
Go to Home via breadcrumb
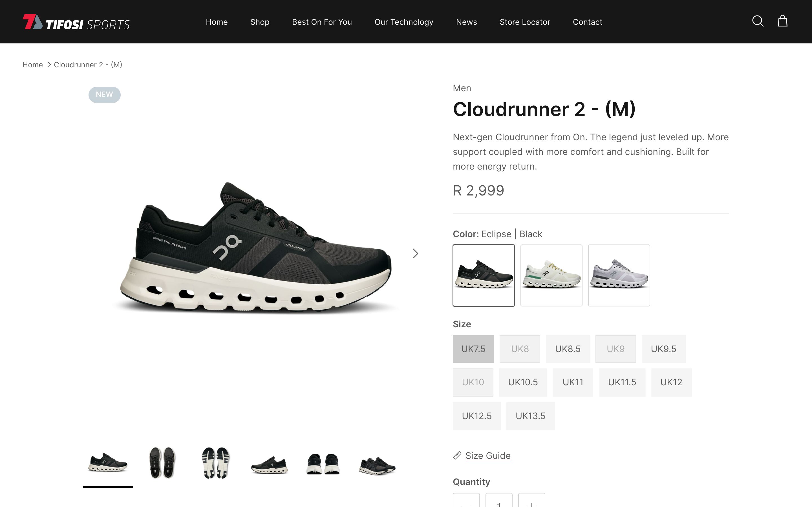(x=32, y=65)
